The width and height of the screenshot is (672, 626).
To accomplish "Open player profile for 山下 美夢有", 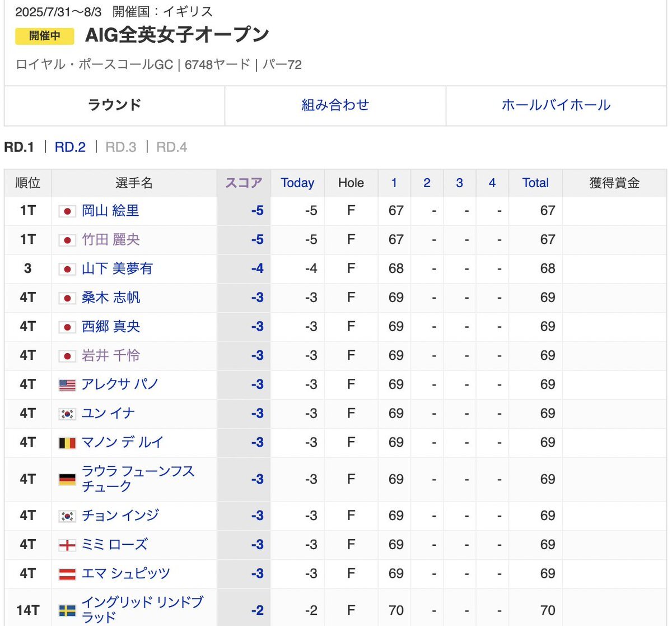I will pyautogui.click(x=117, y=269).
